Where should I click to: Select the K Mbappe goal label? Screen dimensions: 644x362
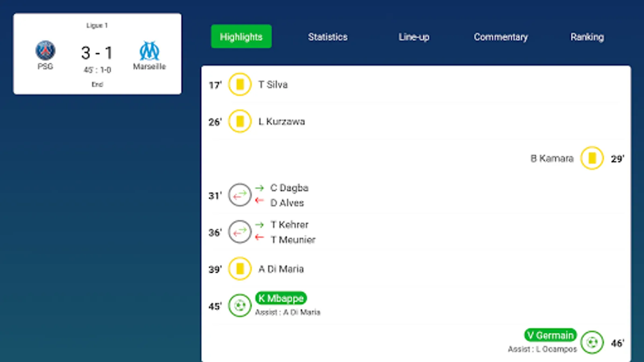pos(281,298)
